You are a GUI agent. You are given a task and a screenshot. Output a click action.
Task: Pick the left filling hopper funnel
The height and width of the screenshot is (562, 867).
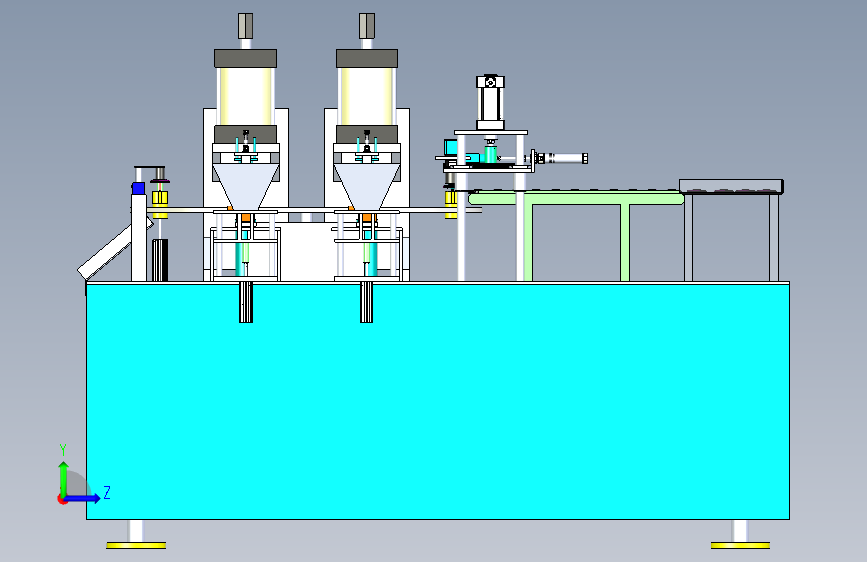click(246, 186)
